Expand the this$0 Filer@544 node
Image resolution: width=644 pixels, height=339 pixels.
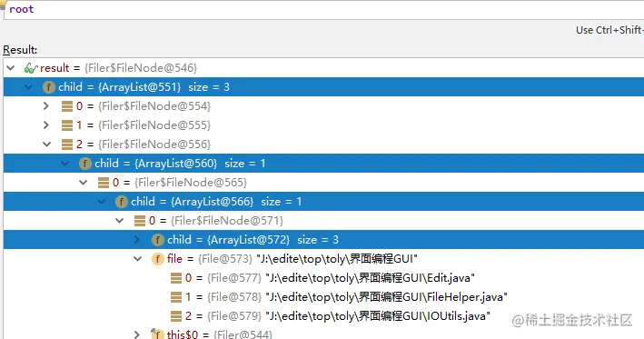(x=137, y=334)
